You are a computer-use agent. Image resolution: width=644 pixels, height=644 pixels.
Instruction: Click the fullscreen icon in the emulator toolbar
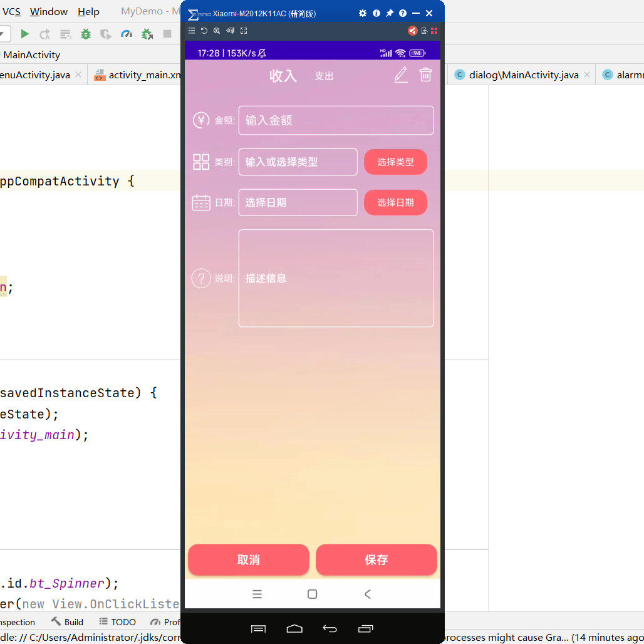[x=244, y=29]
